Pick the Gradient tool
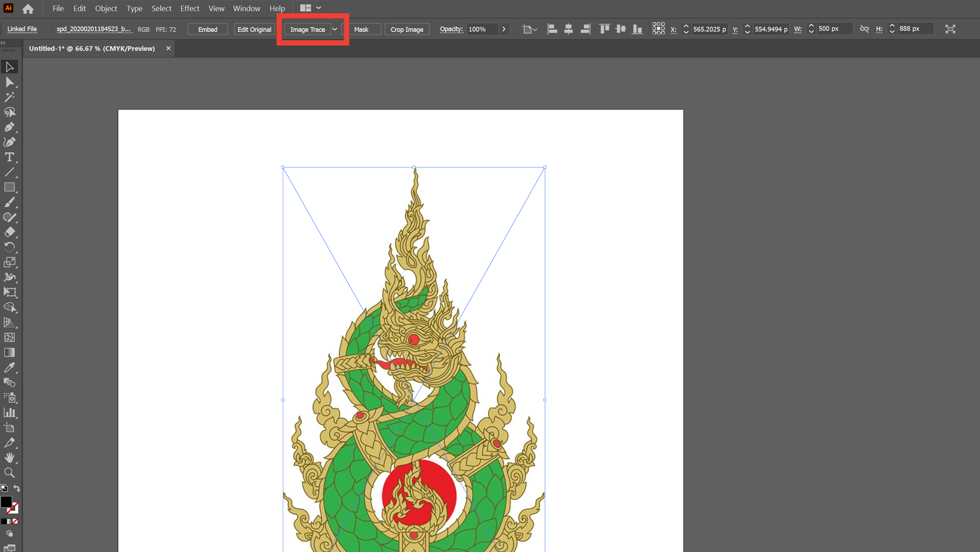This screenshot has height=552, width=980. [x=9, y=352]
